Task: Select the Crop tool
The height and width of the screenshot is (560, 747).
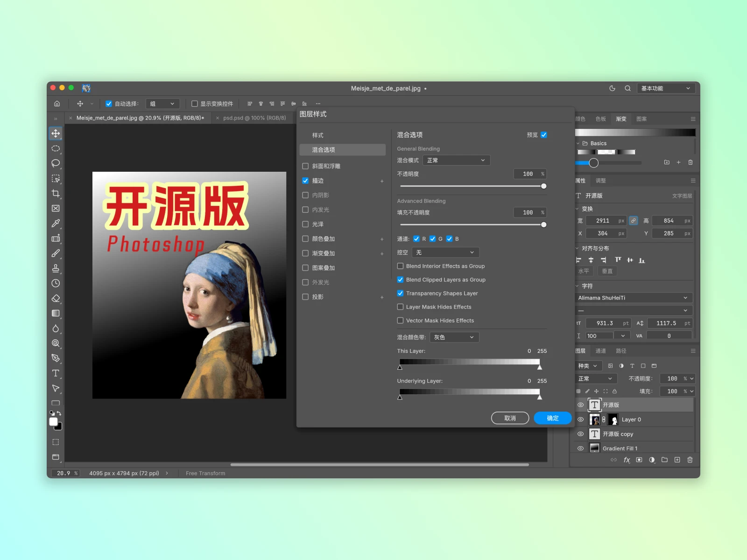Action: point(56,193)
